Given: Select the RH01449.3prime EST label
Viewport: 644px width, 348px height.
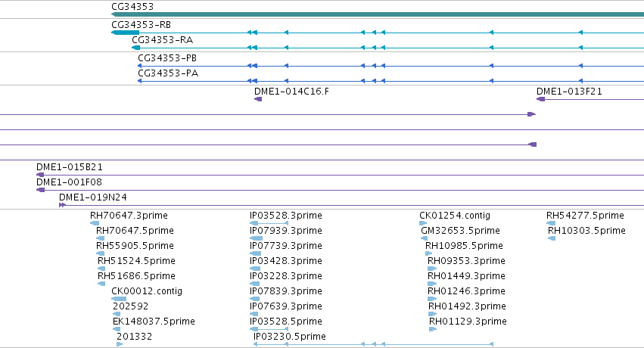Looking at the screenshot, I should click(x=467, y=276).
